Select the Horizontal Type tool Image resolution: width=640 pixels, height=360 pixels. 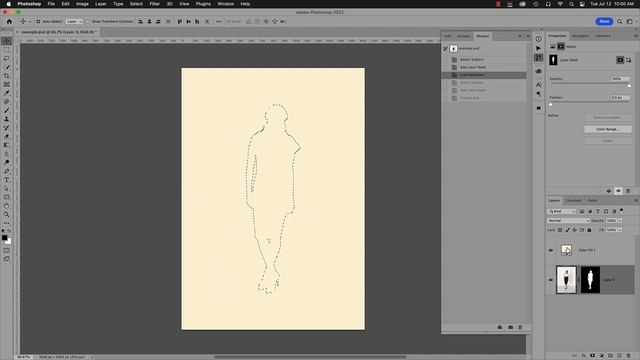click(7, 180)
